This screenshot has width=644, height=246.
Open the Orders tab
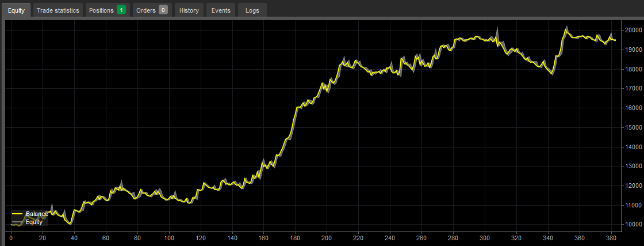(152, 10)
